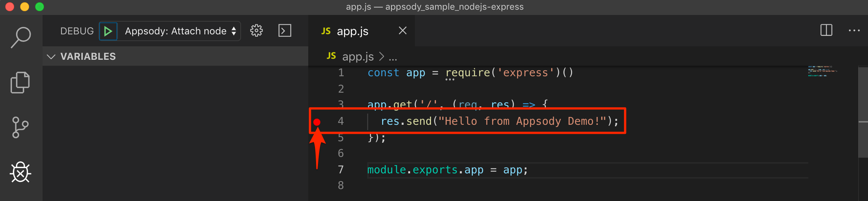Click the DEBUG panel label
Viewport: 868px width, 201px height.
click(77, 31)
